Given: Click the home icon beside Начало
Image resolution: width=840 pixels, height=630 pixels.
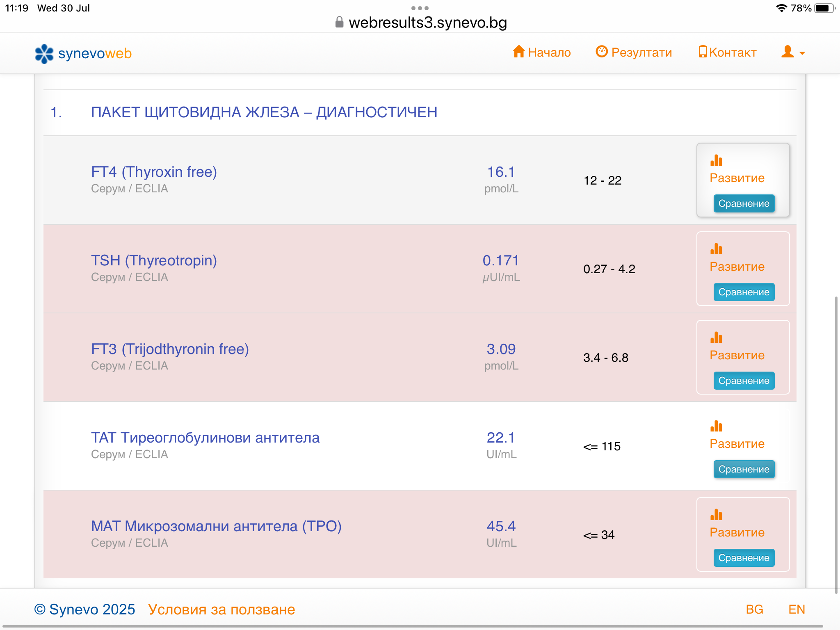Looking at the screenshot, I should pyautogui.click(x=519, y=52).
